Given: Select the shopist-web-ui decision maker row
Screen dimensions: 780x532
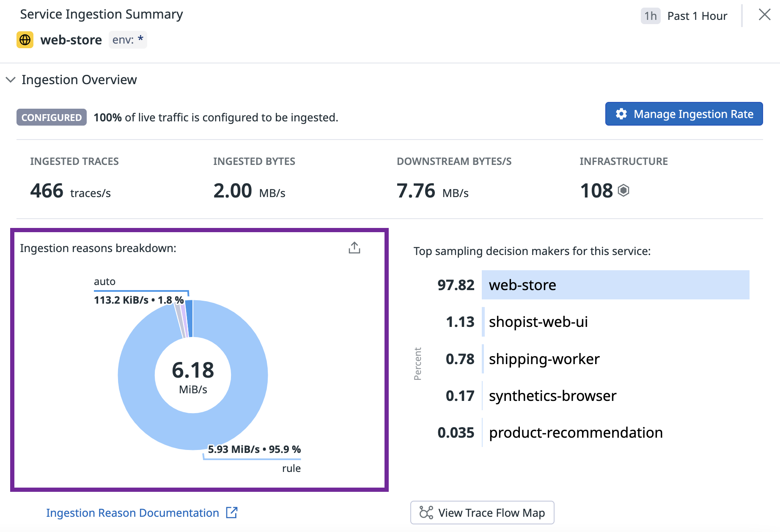Looking at the screenshot, I should point(538,322).
